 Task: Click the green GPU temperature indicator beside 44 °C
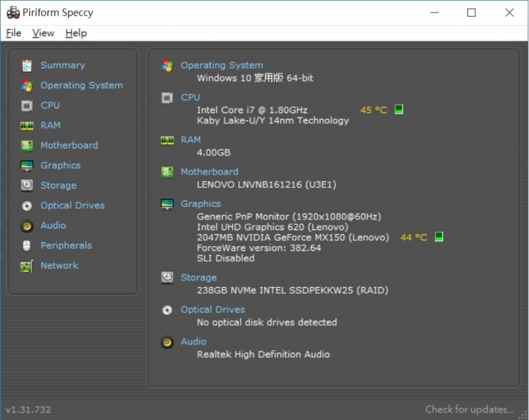tap(439, 236)
